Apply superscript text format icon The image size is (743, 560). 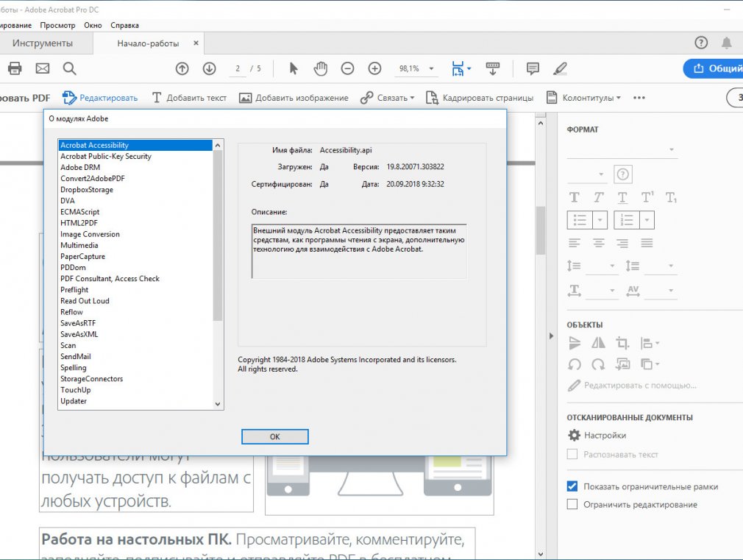click(x=647, y=197)
